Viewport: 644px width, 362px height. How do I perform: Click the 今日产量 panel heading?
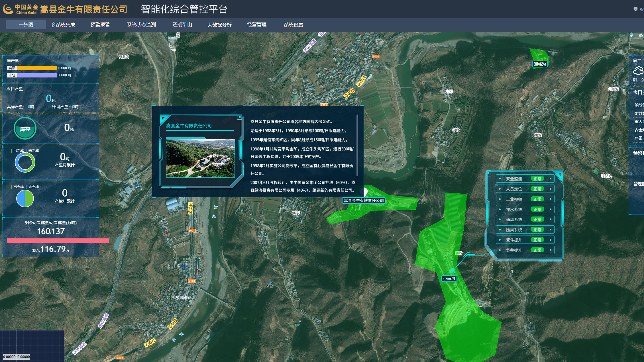click(x=15, y=89)
